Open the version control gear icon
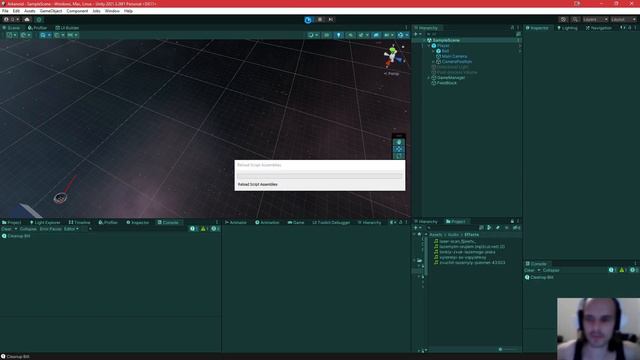640x360 pixels. [x=39, y=20]
